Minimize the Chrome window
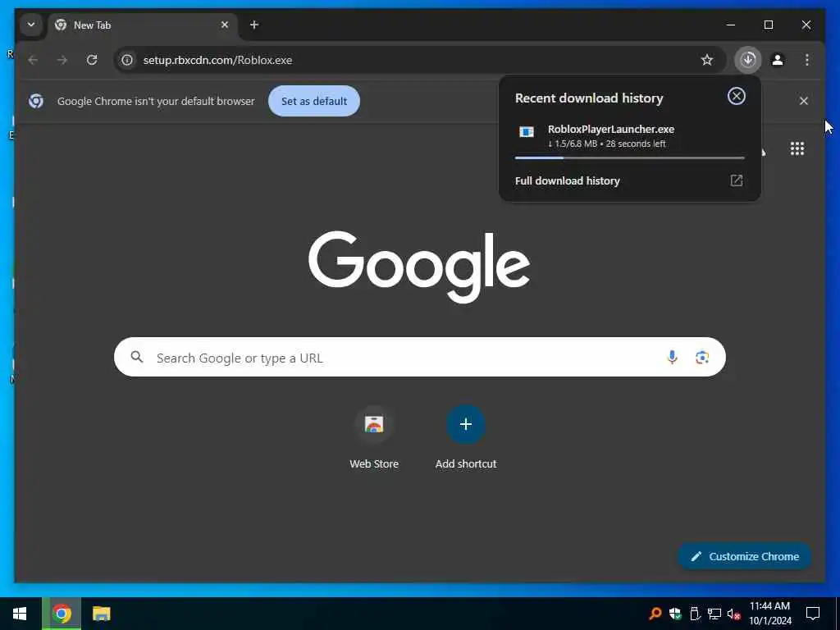Viewport: 840px width, 630px height. pyautogui.click(x=731, y=25)
